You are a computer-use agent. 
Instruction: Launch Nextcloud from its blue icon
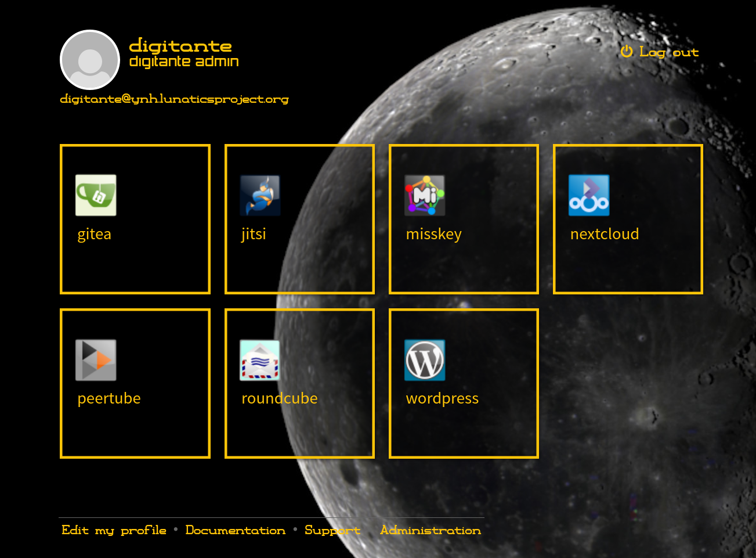tap(589, 195)
